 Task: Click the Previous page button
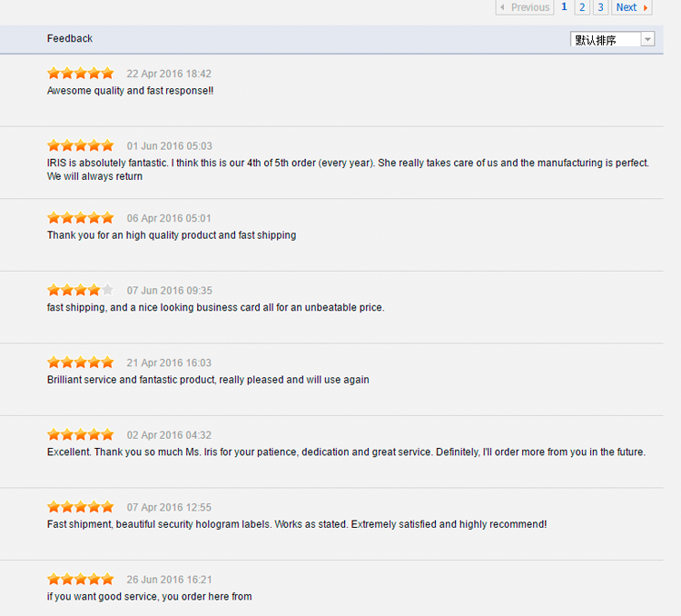(x=525, y=7)
